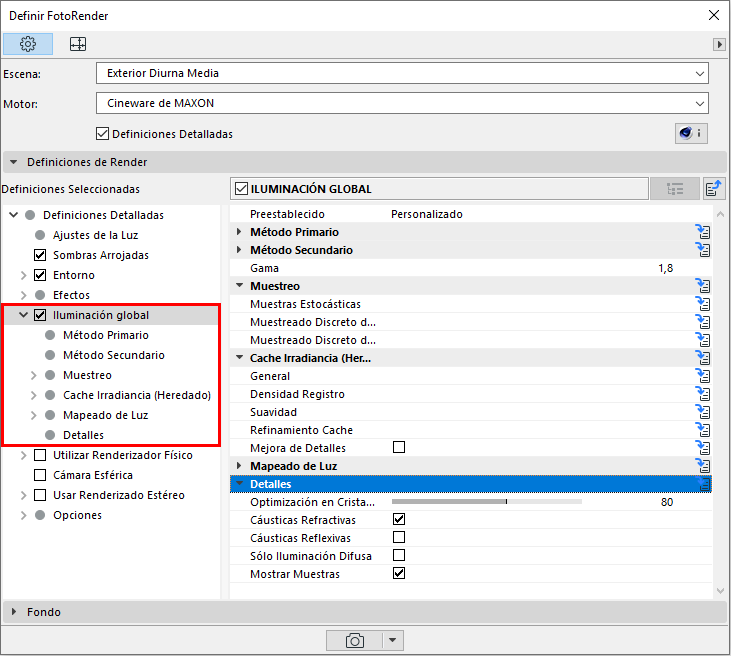Image resolution: width=731 pixels, height=656 pixels.
Task: Click the import icon on Cache Irradiancia row
Action: (703, 358)
